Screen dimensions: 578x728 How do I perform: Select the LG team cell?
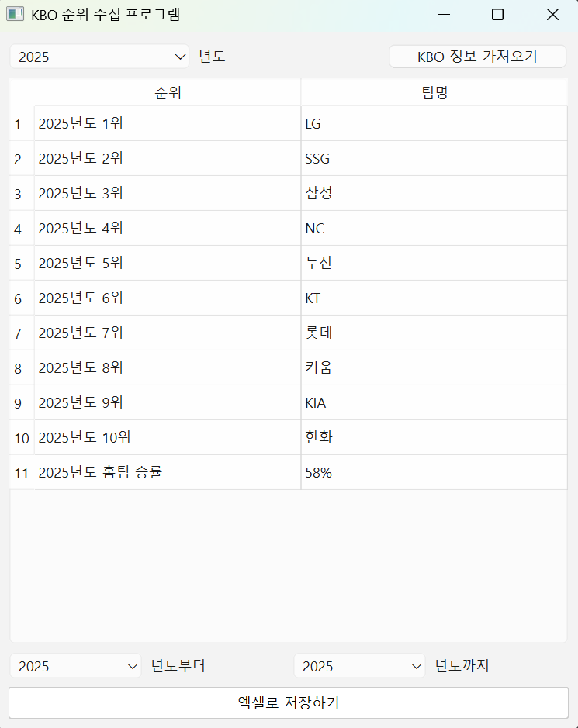click(x=434, y=124)
